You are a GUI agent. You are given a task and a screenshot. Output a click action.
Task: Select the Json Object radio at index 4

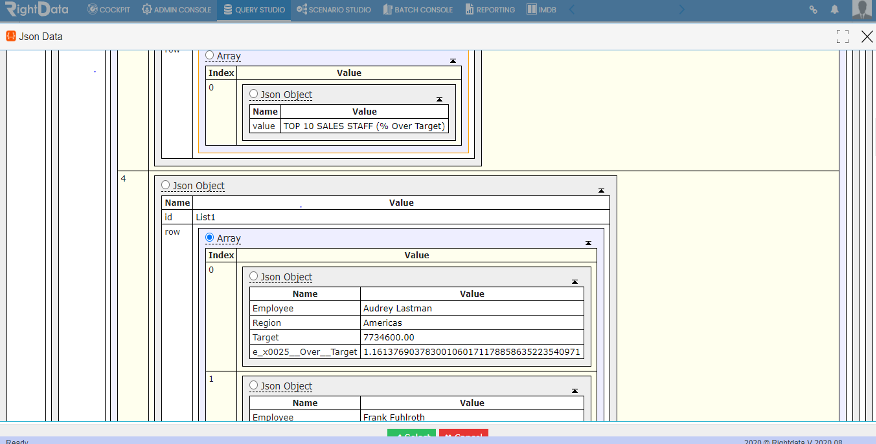pos(165,185)
